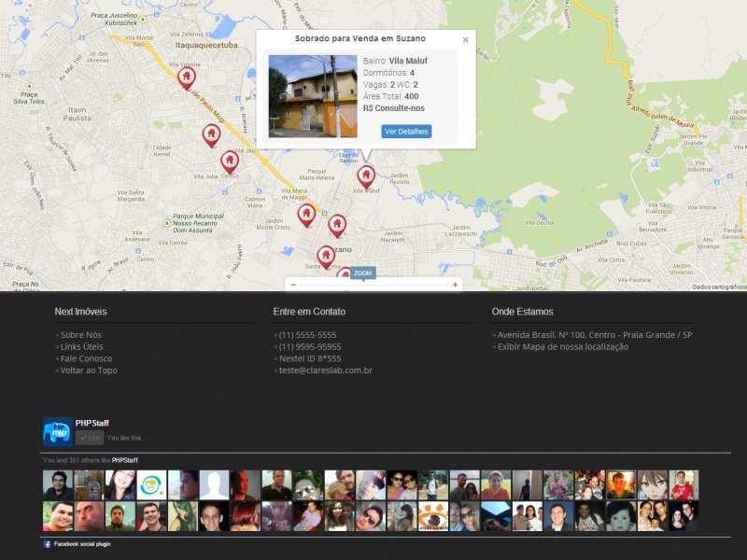
Task: Open Ver Detalhes for the Vila Maluf property
Action: 406,132
